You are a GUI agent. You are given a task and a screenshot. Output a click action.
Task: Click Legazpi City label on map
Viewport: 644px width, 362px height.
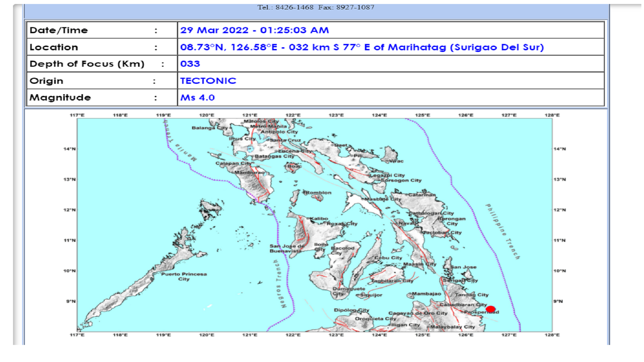tap(387, 175)
